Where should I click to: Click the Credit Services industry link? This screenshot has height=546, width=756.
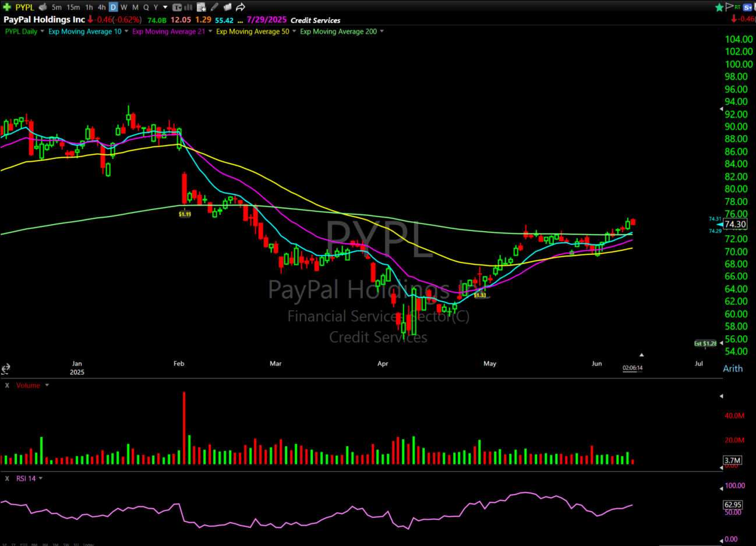click(x=316, y=20)
